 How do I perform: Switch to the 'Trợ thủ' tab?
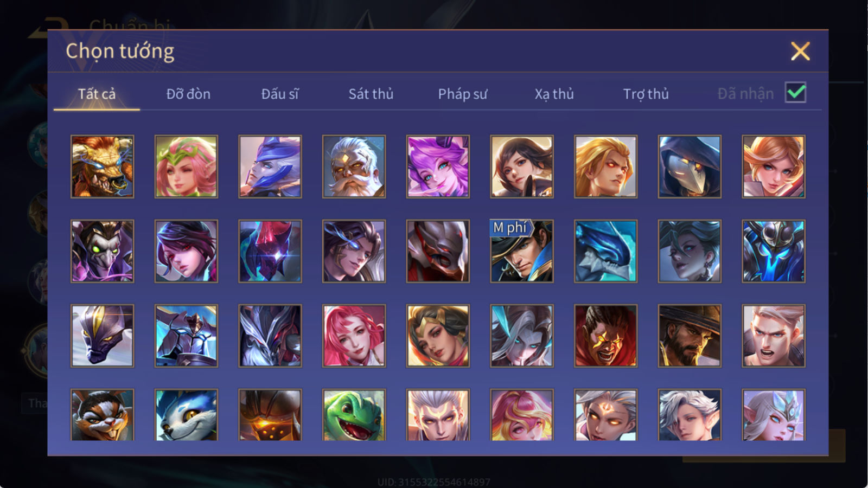pyautogui.click(x=646, y=94)
